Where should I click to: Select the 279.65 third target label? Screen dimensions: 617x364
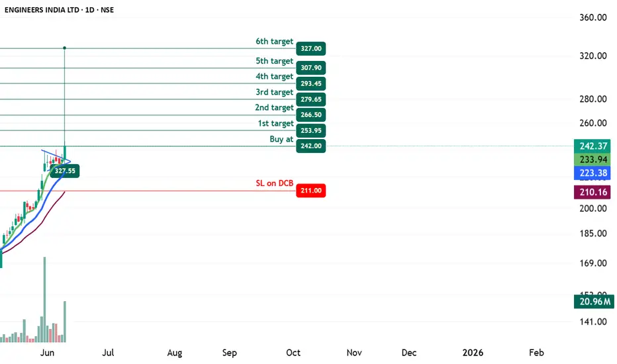pyautogui.click(x=311, y=99)
